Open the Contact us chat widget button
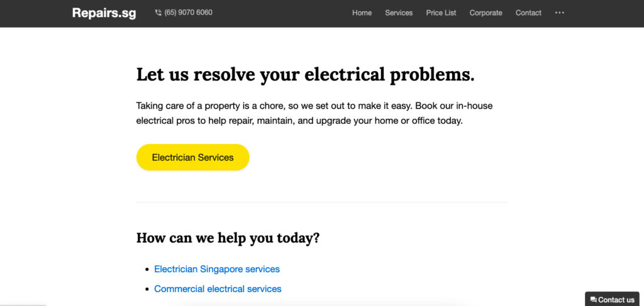This screenshot has height=306, width=644. point(612,299)
